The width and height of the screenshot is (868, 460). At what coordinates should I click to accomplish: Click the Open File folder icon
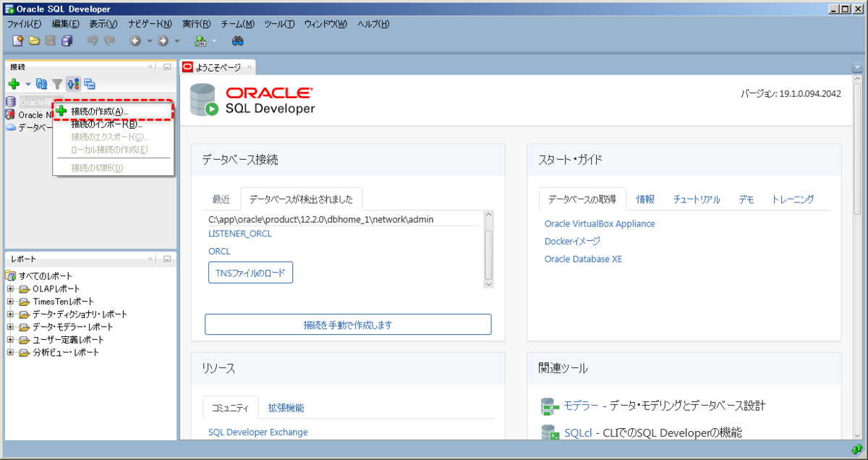click(34, 41)
